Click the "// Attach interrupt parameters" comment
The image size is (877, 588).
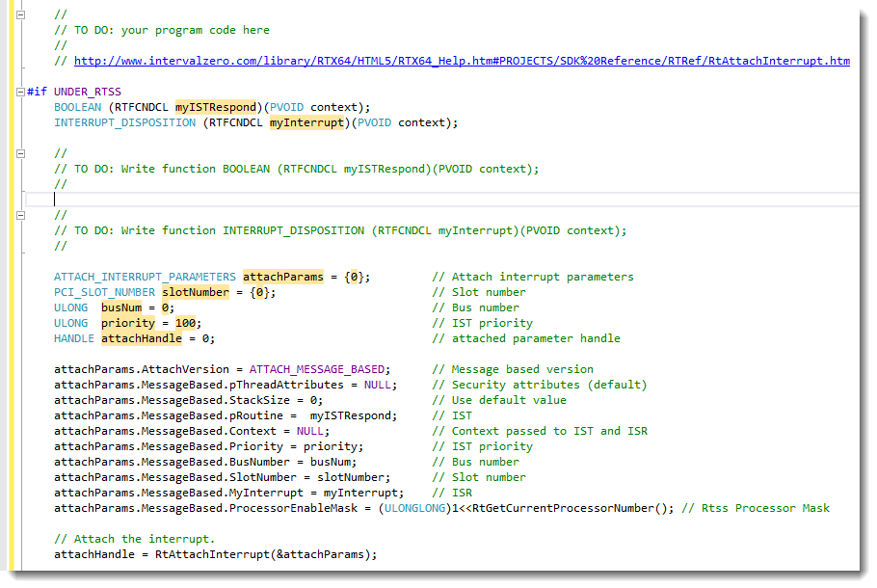coord(533,277)
